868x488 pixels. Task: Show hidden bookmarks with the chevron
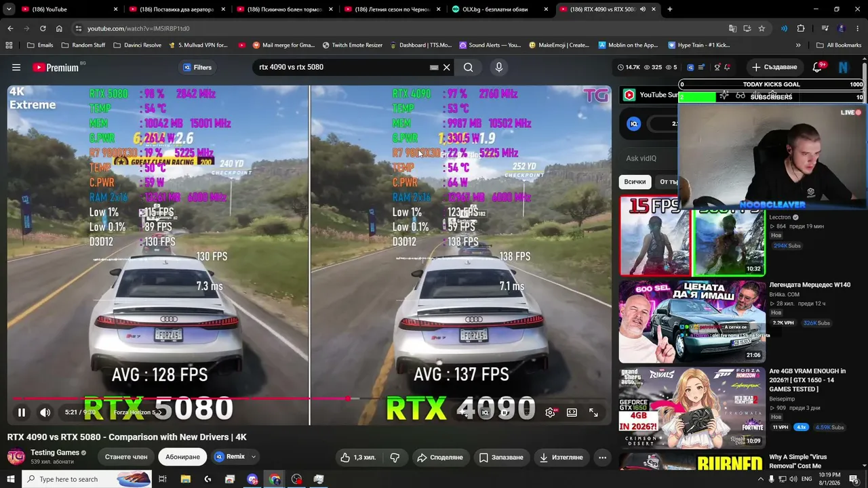click(798, 45)
